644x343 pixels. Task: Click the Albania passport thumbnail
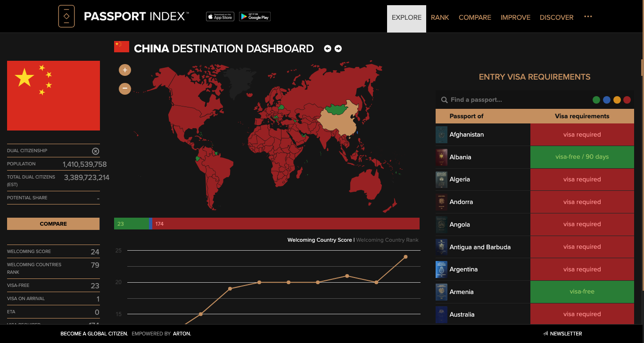tap(441, 157)
